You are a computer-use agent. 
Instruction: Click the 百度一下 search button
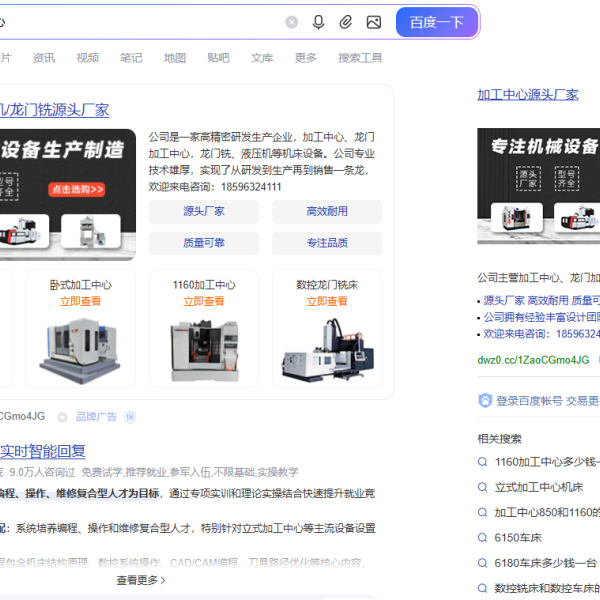point(437,22)
